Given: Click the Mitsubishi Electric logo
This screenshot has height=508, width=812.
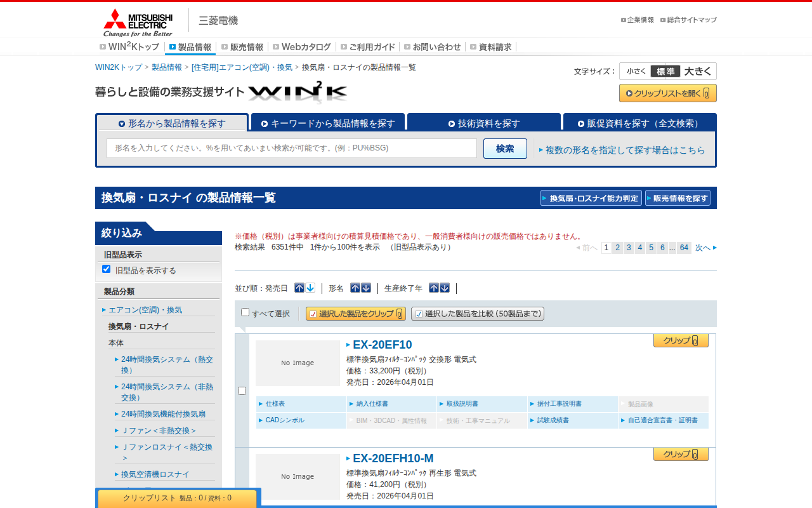Looking at the screenshot, I should coord(138,22).
